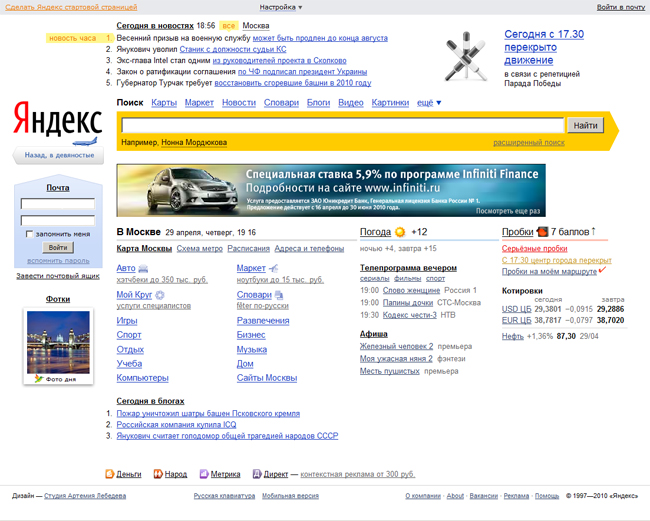Click вспомнить пароль link
The height and width of the screenshot is (521, 650).
pos(58,261)
